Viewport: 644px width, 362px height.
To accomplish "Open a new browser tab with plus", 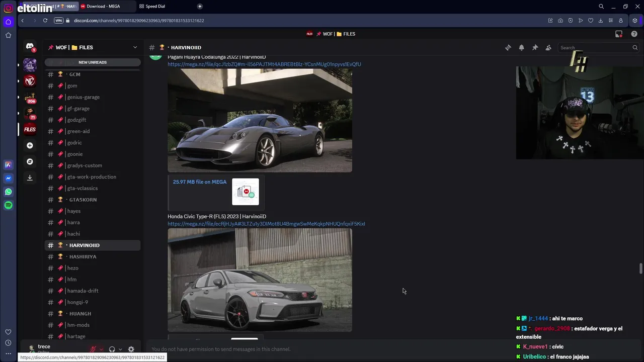I will 200,6.
